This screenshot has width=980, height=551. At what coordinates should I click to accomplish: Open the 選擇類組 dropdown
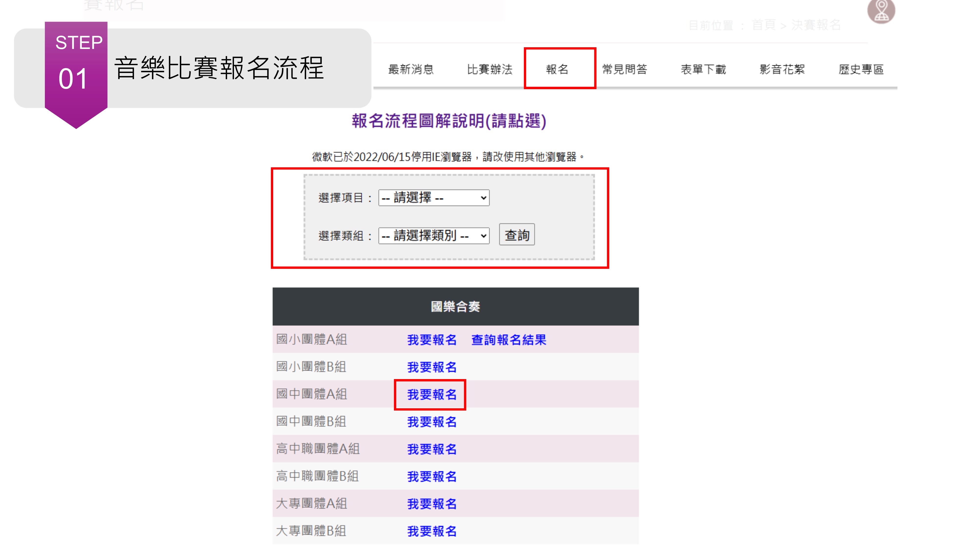click(x=434, y=236)
